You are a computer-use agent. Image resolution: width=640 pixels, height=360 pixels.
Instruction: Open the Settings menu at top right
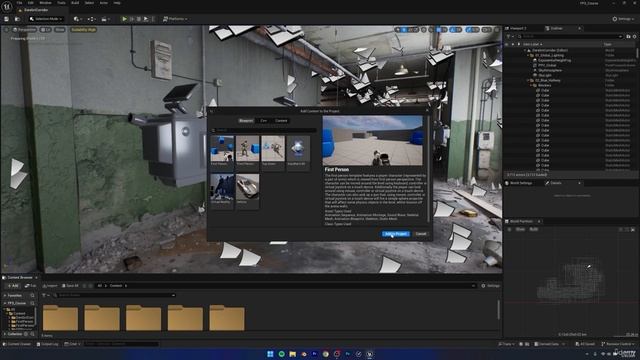point(623,19)
